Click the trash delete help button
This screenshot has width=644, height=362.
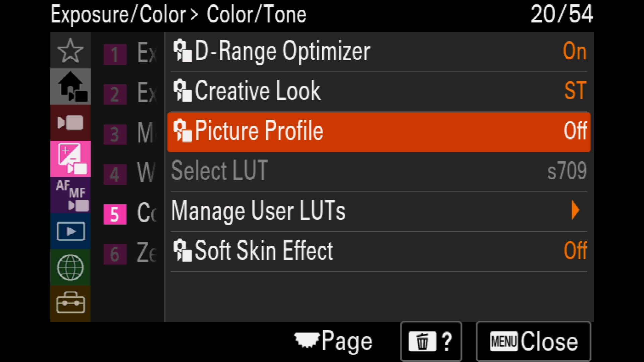click(431, 342)
